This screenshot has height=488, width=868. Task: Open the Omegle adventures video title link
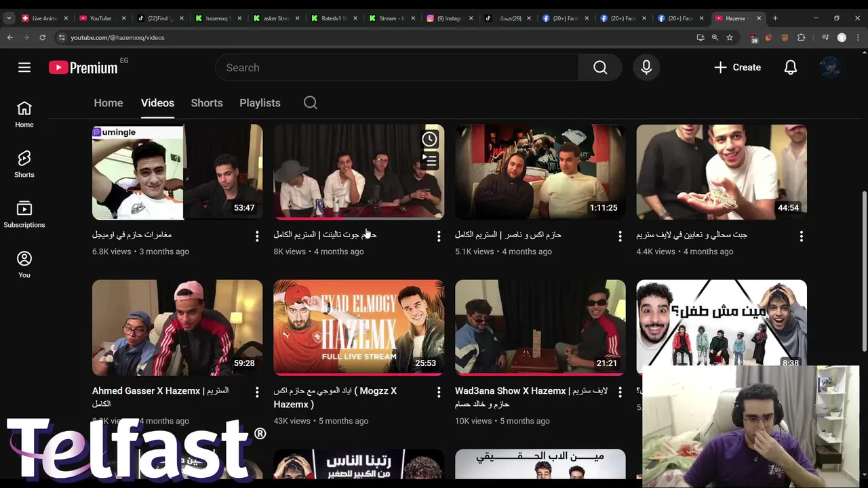click(132, 235)
